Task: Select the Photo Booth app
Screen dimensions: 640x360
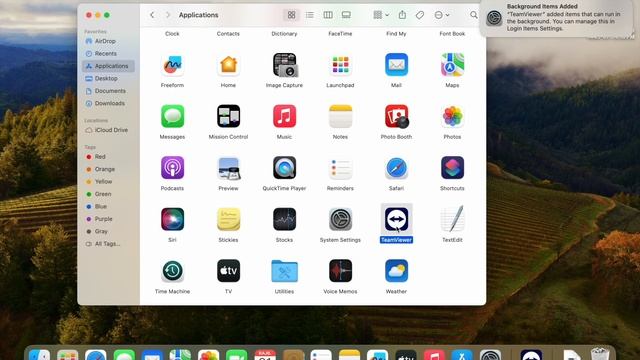Action: (x=396, y=116)
